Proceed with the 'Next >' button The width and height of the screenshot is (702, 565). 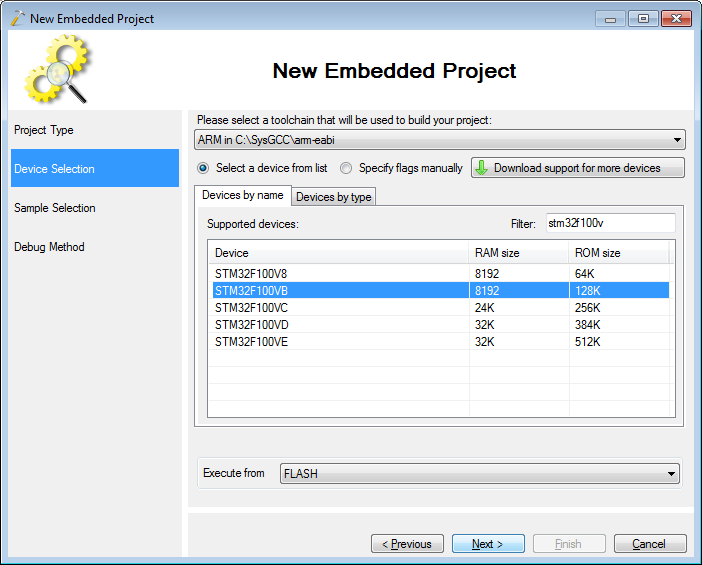tap(488, 544)
